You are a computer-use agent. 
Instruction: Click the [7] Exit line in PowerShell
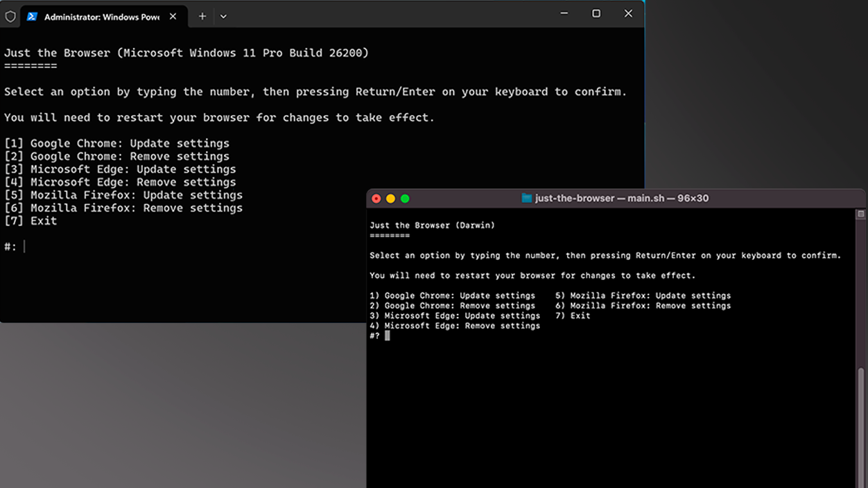click(x=31, y=221)
